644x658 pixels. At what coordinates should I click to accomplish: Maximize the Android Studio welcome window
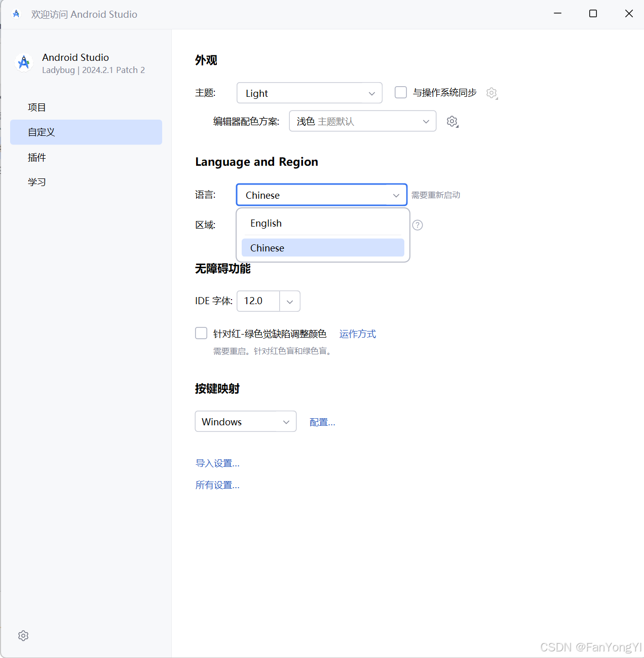tap(593, 14)
